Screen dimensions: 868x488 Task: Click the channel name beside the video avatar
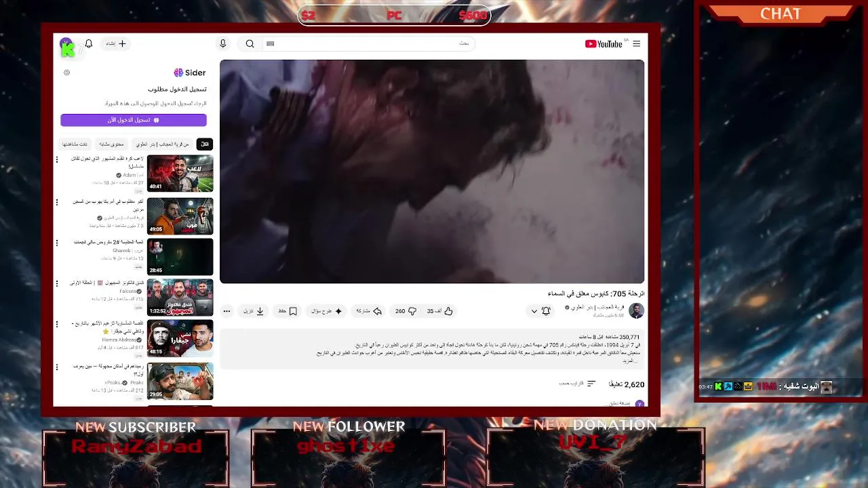tap(598, 307)
